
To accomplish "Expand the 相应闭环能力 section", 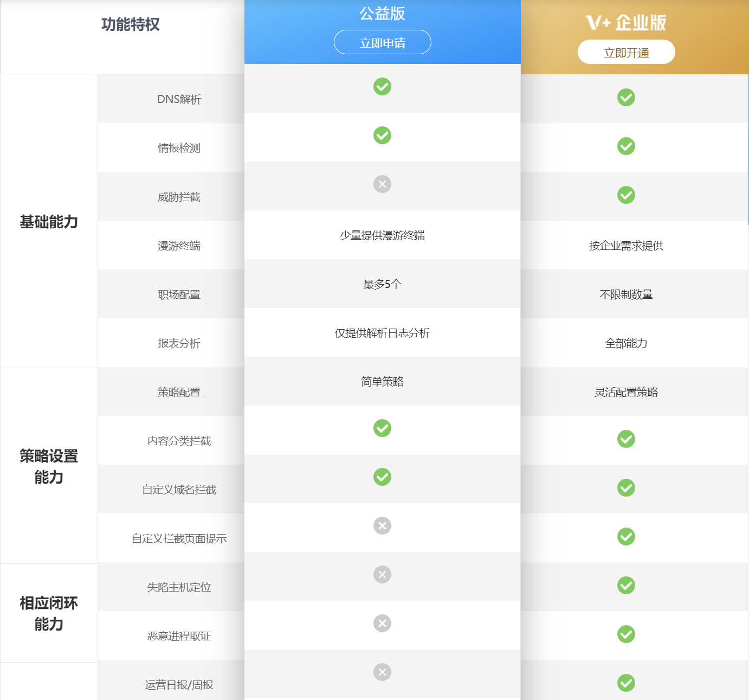I will click(48, 614).
